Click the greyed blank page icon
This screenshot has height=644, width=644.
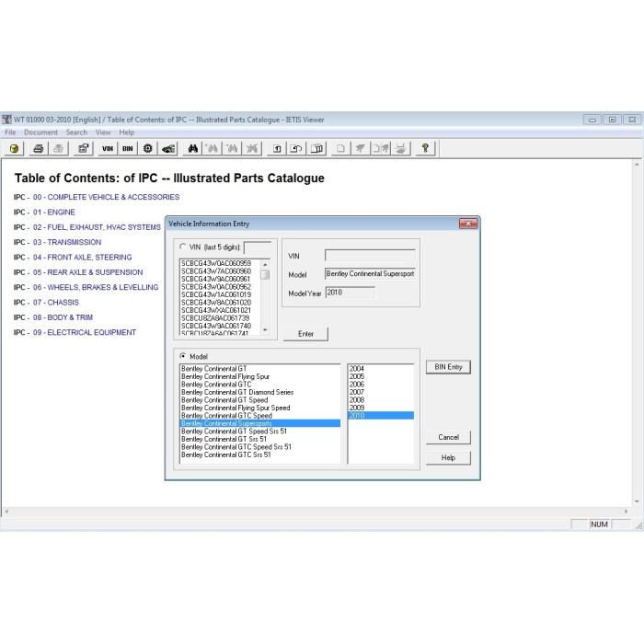(x=341, y=149)
